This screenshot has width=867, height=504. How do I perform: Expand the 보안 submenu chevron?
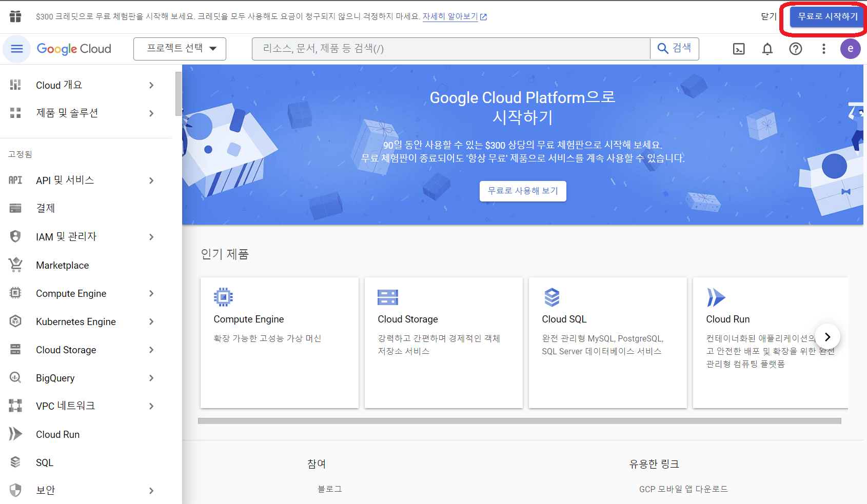point(151,491)
